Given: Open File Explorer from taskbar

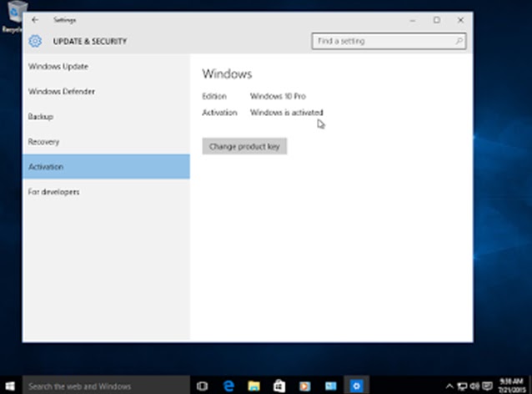Looking at the screenshot, I should [x=253, y=386].
